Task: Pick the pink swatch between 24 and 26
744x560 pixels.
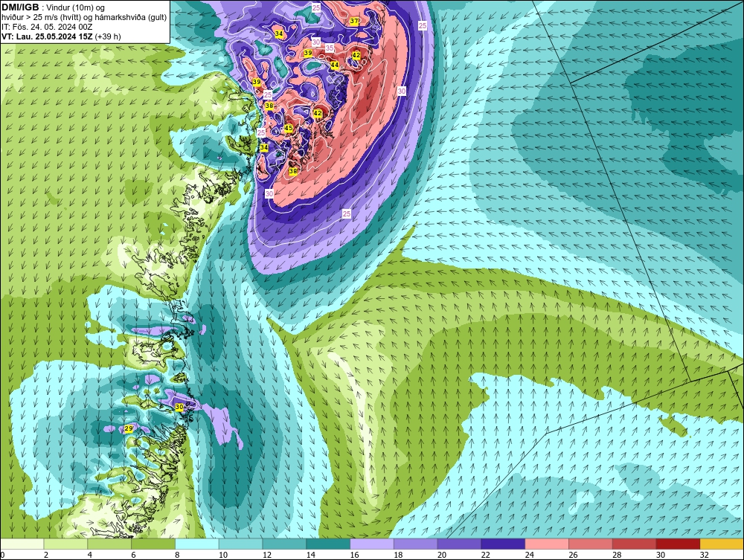Action: point(547,544)
